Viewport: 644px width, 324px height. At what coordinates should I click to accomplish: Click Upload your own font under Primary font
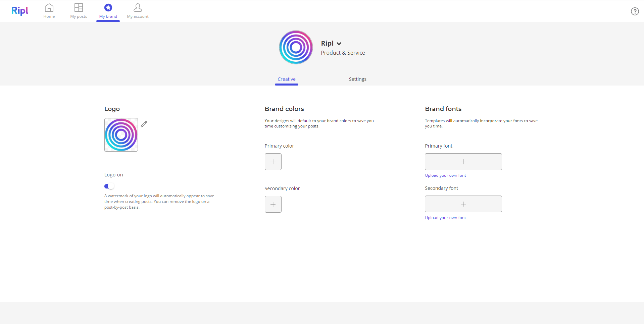click(x=445, y=175)
